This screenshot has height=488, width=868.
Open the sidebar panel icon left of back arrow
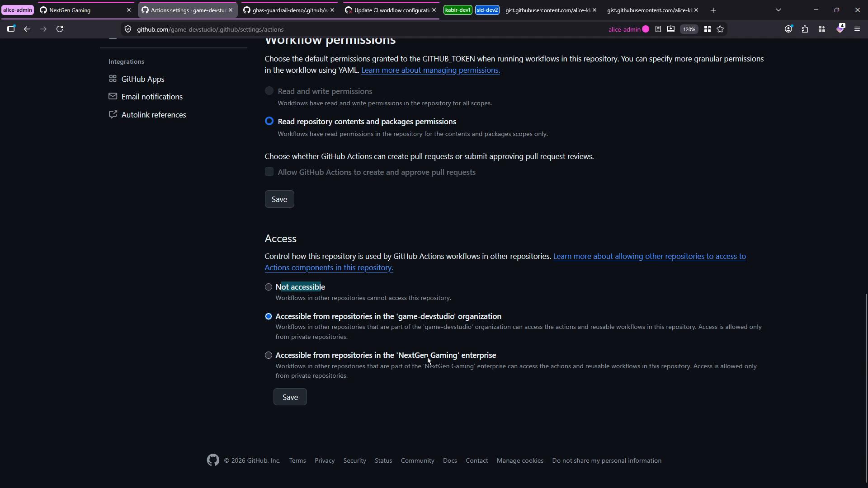tap(11, 29)
